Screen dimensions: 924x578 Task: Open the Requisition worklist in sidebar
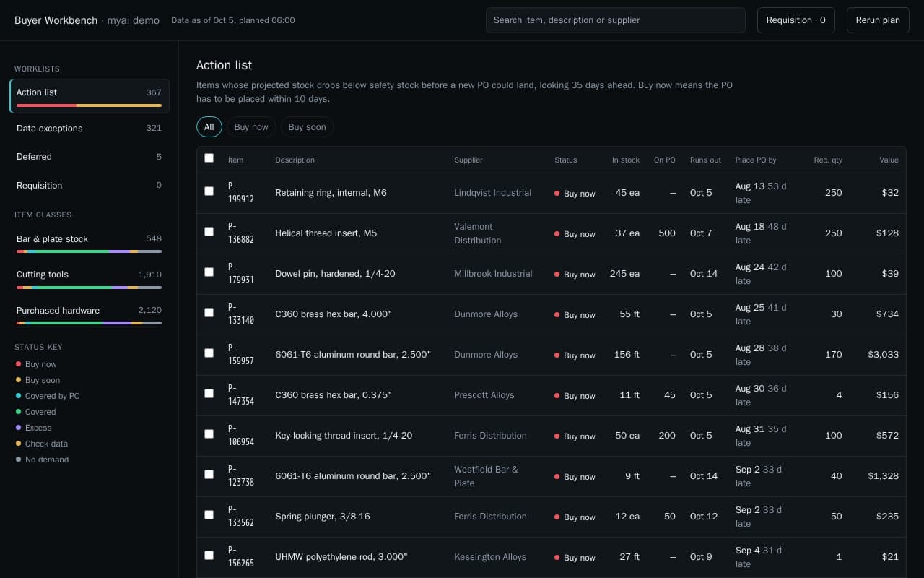[90, 186]
